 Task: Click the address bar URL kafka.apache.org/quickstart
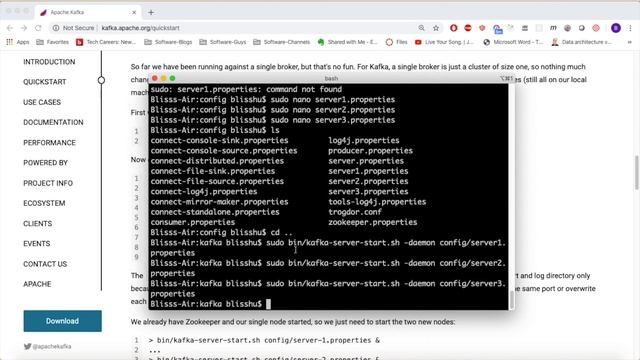pyautogui.click(x=140, y=28)
